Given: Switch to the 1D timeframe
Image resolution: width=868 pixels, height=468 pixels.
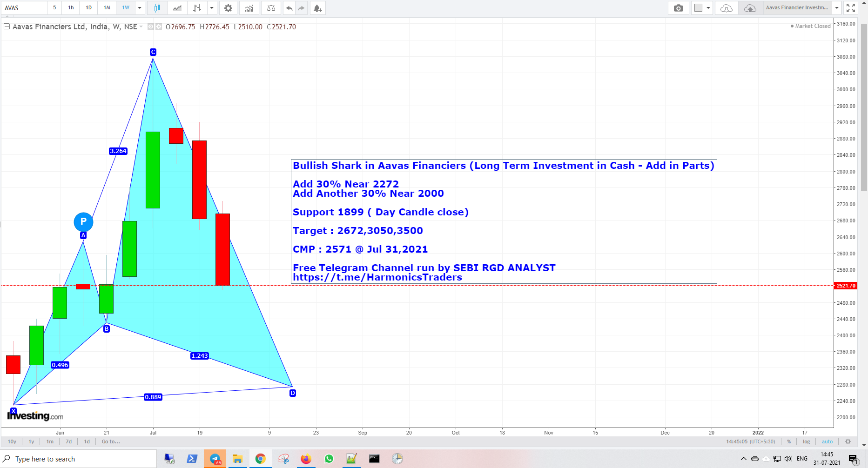Looking at the screenshot, I should pyautogui.click(x=88, y=8).
